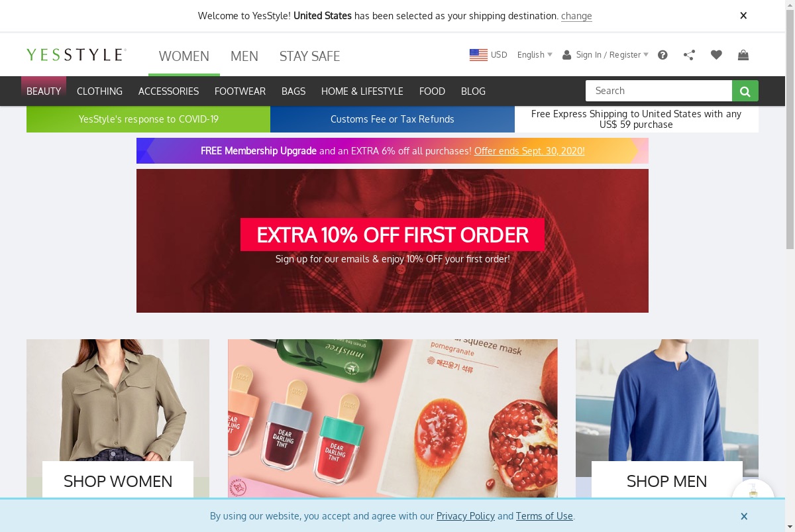Switch to the MEN tab

[x=244, y=56]
